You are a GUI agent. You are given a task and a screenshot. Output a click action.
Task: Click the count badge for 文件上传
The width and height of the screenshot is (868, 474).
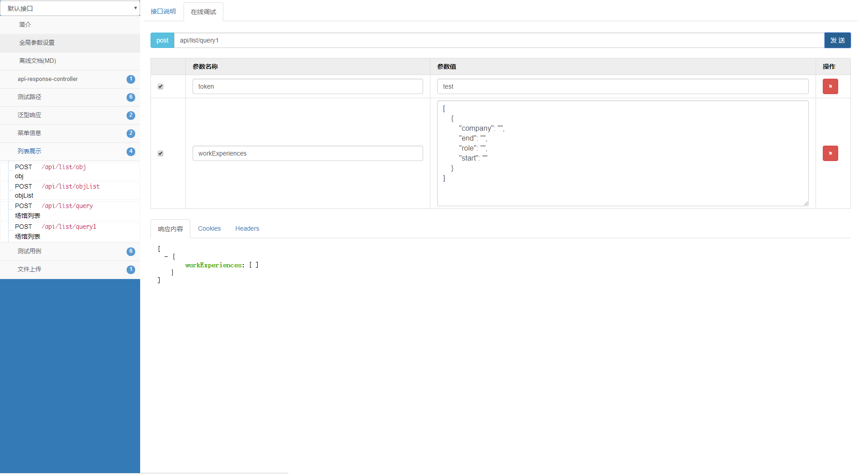[131, 270]
